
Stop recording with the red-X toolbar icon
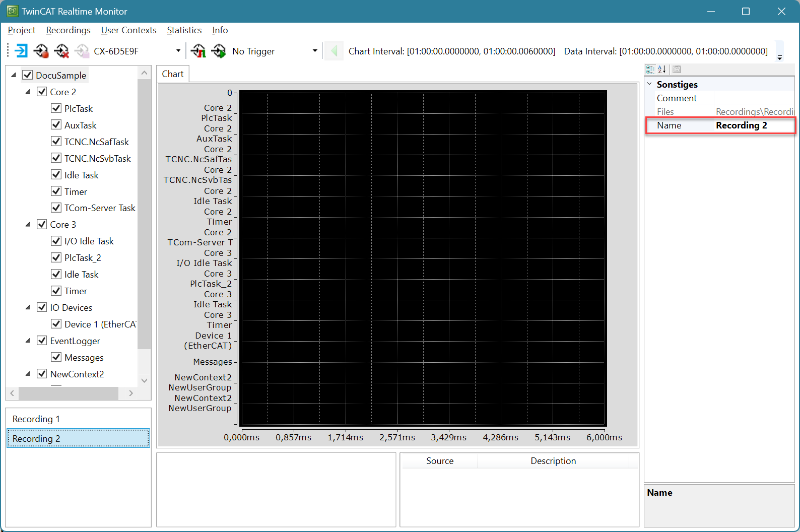click(x=61, y=51)
